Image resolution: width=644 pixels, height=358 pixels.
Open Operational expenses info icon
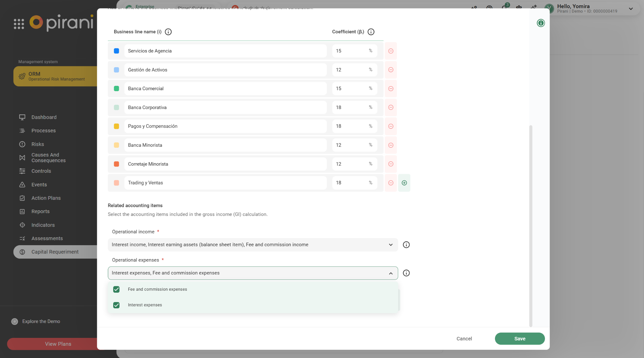(x=406, y=273)
